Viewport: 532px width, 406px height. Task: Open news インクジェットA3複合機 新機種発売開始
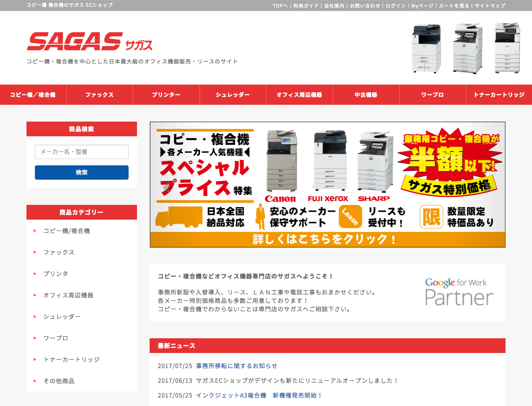point(259,395)
